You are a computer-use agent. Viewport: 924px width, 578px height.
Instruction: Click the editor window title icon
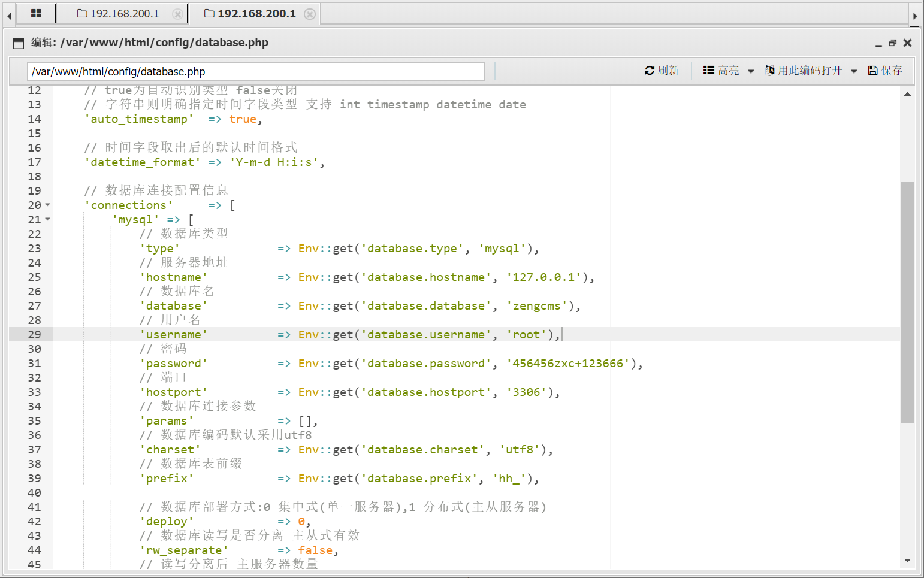point(19,43)
